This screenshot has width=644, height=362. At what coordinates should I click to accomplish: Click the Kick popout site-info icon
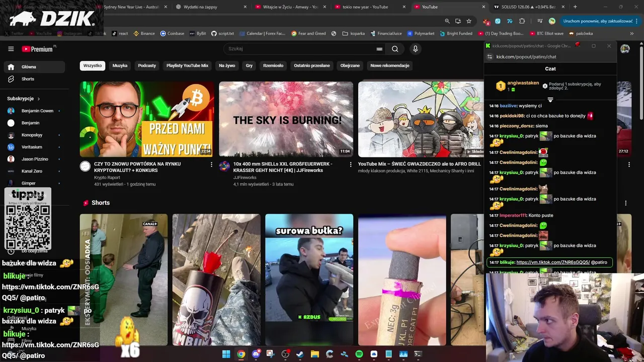coord(490,57)
